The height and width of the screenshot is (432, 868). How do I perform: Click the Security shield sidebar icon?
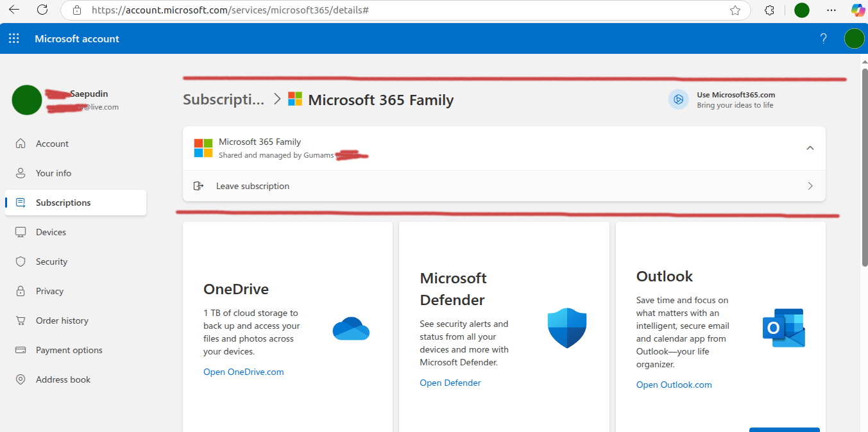(21, 262)
